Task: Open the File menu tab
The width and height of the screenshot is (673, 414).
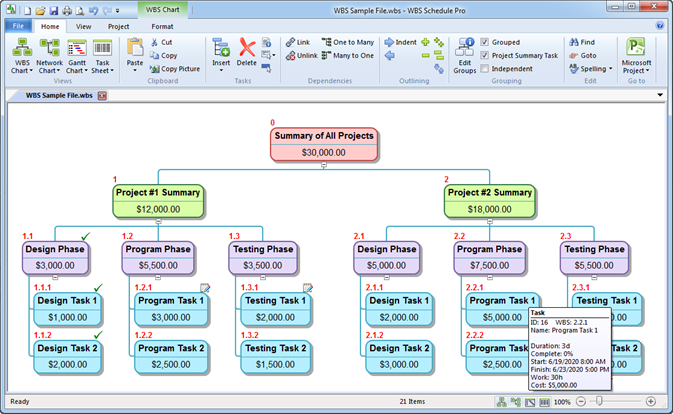Action: pyautogui.click(x=18, y=26)
